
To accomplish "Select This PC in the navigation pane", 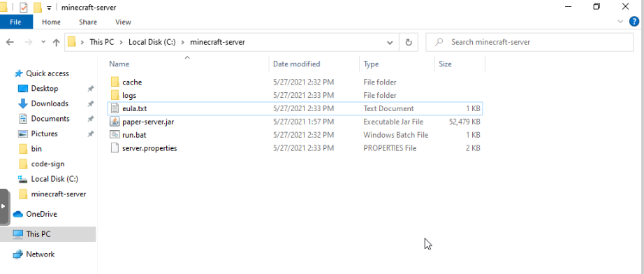I will coord(47,234).
